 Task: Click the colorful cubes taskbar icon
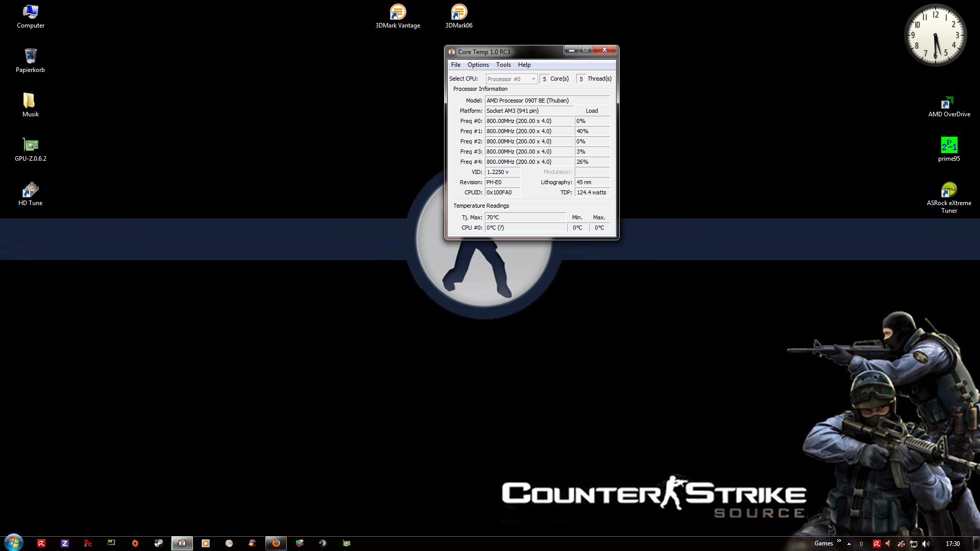pyautogui.click(x=300, y=543)
